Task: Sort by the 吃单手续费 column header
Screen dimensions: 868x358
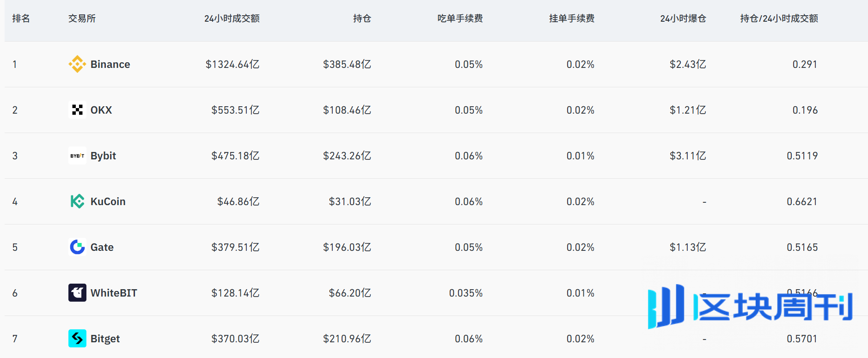Action: (460, 19)
